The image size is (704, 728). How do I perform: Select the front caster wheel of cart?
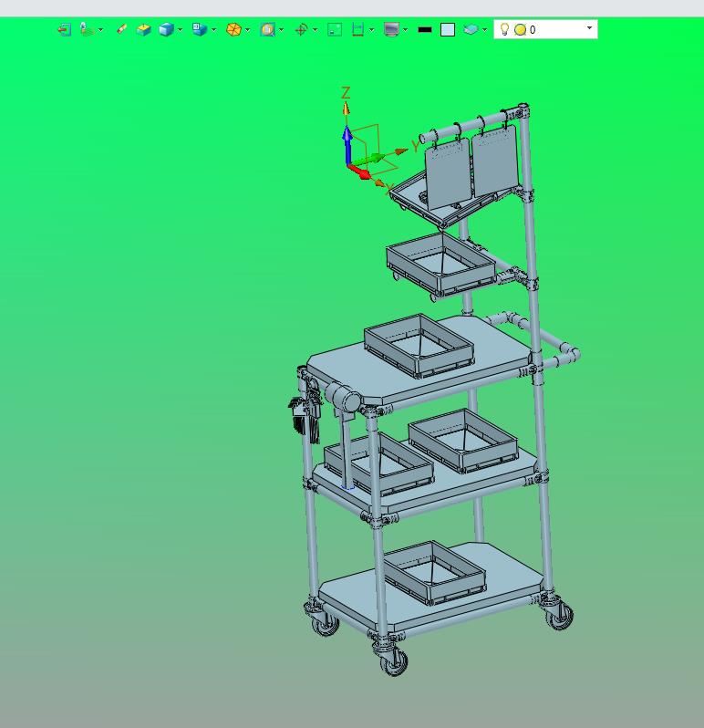click(394, 660)
